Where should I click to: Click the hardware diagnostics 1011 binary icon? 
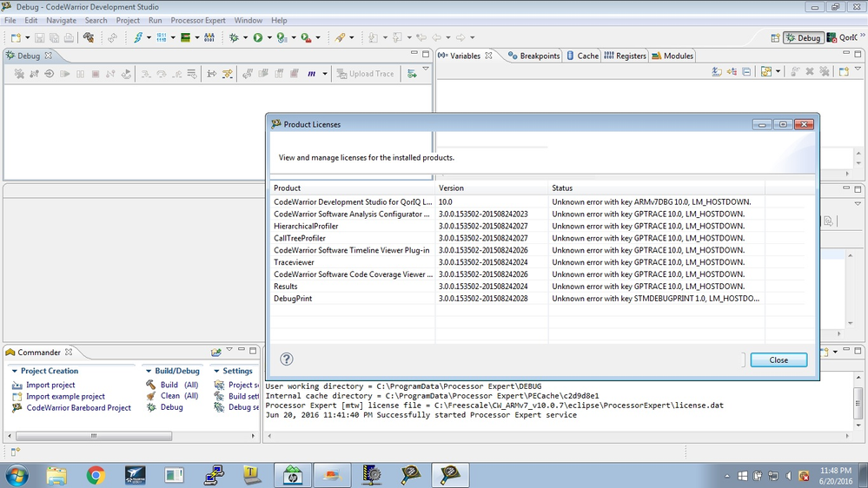click(161, 37)
